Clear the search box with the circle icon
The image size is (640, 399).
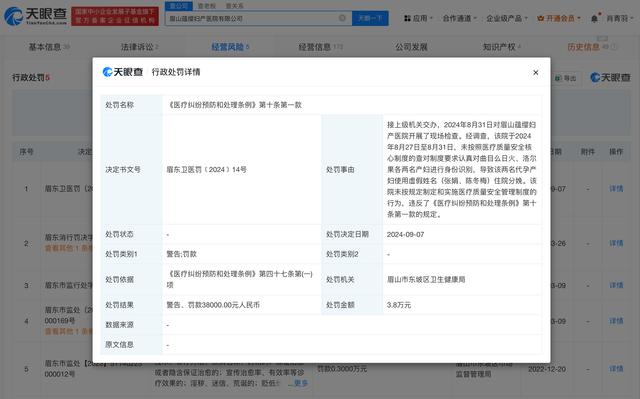[x=342, y=18]
